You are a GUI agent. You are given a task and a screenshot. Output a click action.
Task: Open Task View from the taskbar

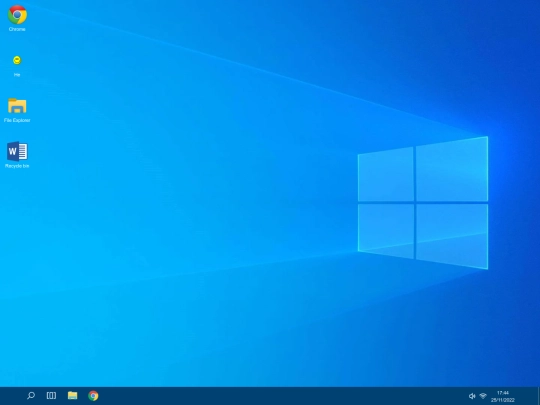[51, 395]
